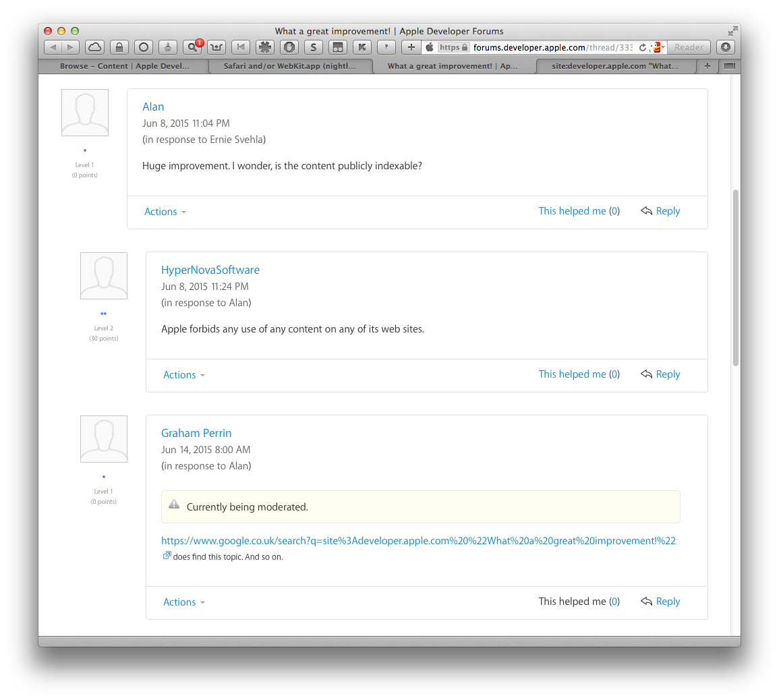Viewport: 779px width, 700px height.
Task: Expand Actions menu on Alan's post
Action: coord(165,212)
